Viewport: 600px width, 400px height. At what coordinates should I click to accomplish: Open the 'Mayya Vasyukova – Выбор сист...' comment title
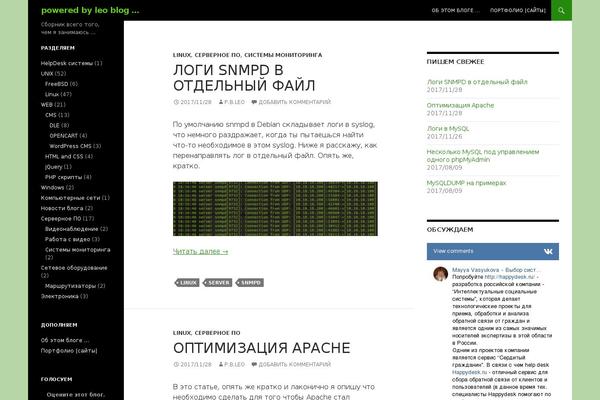[496, 270]
